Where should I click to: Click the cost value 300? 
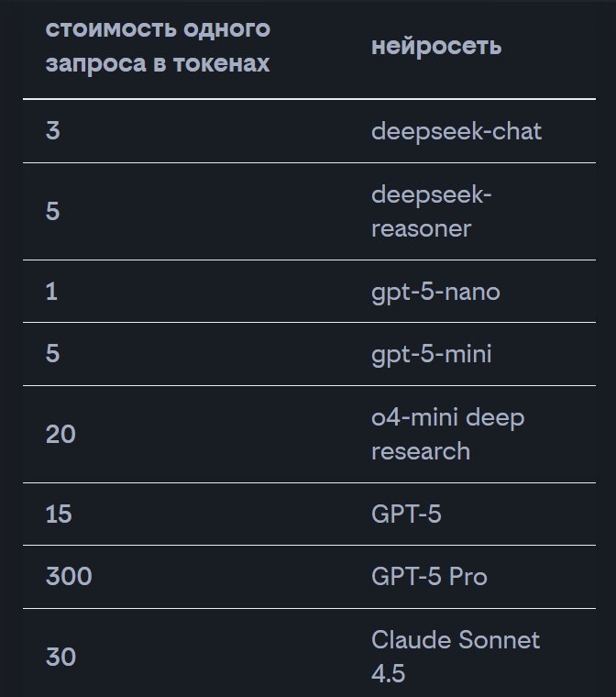point(69,577)
